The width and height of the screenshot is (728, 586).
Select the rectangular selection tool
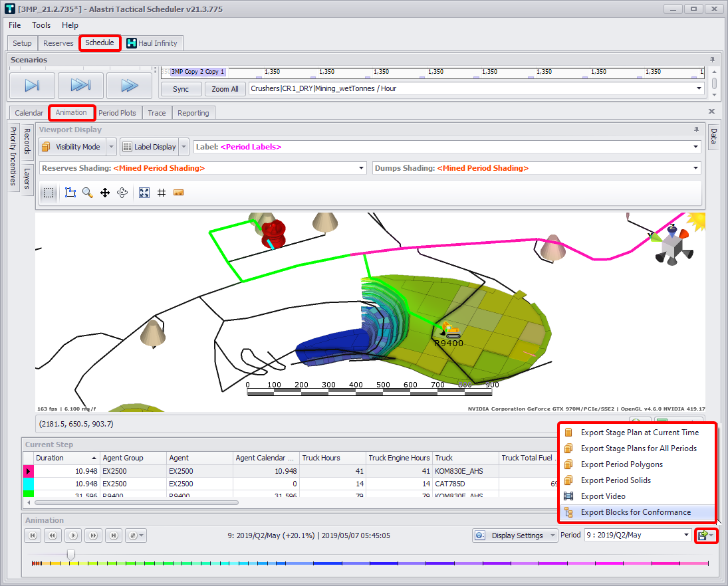click(49, 193)
